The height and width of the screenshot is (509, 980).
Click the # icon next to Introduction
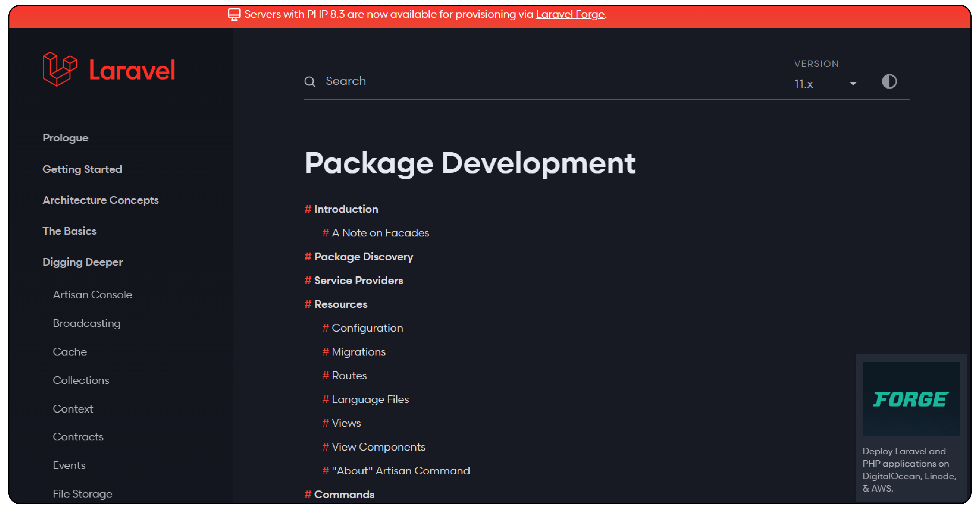[308, 209]
